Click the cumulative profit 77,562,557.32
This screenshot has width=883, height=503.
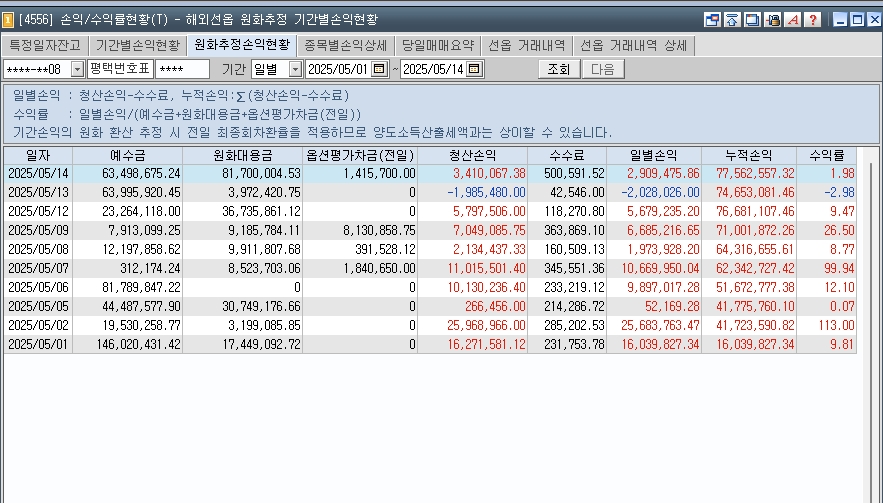pos(755,173)
